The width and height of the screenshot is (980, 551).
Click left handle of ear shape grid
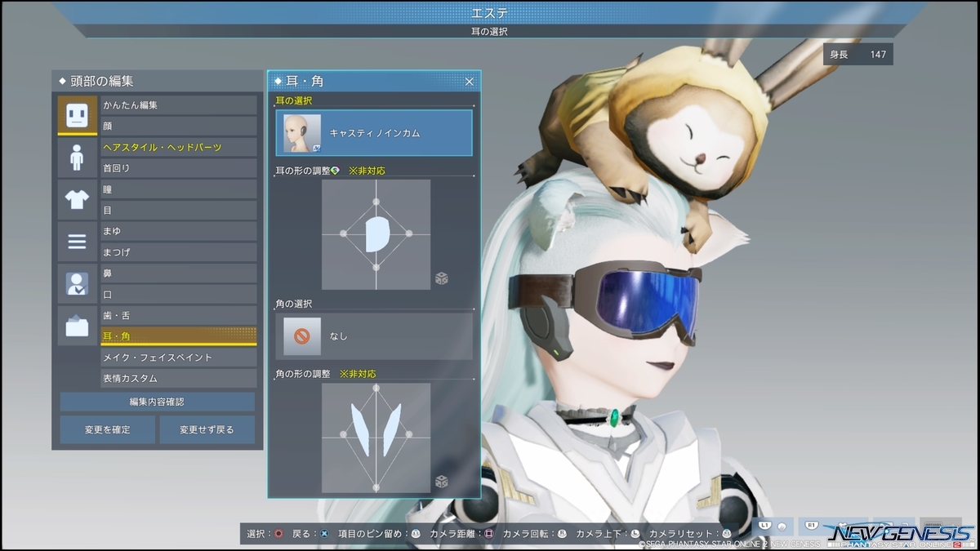pyautogui.click(x=343, y=233)
